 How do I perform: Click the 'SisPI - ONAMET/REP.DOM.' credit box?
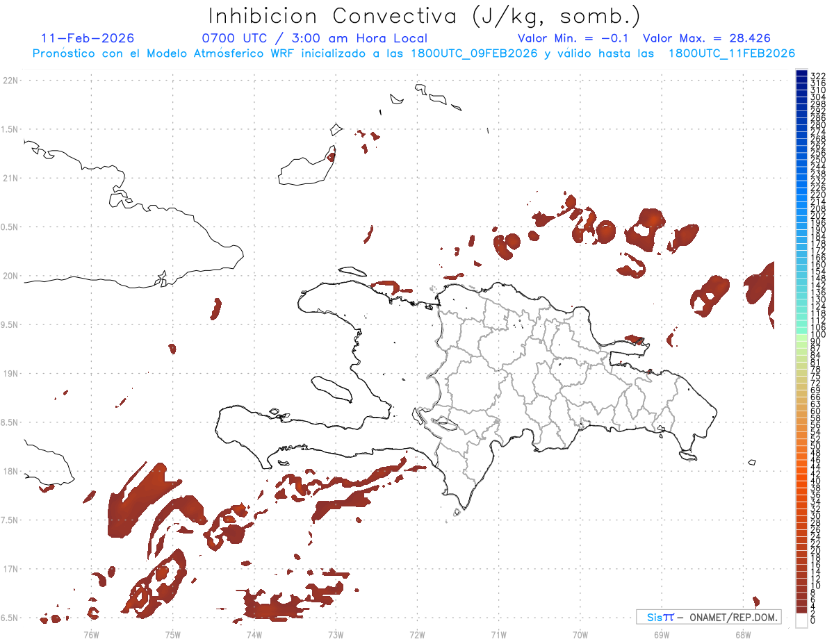708,617
